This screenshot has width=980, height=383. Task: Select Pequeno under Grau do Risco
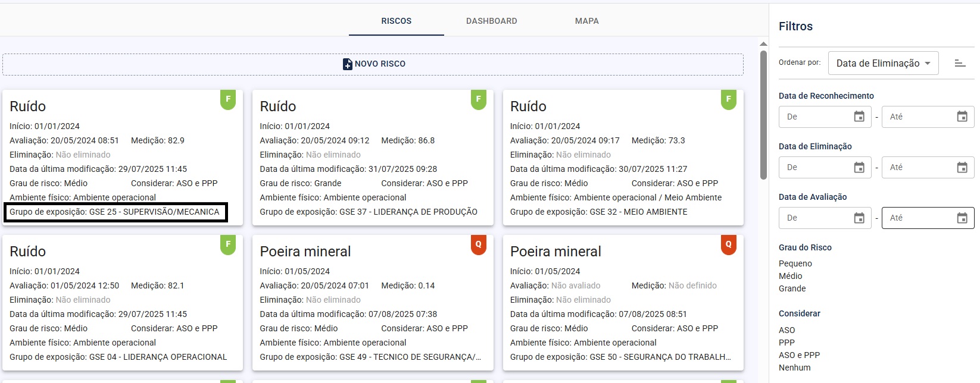tap(795, 263)
